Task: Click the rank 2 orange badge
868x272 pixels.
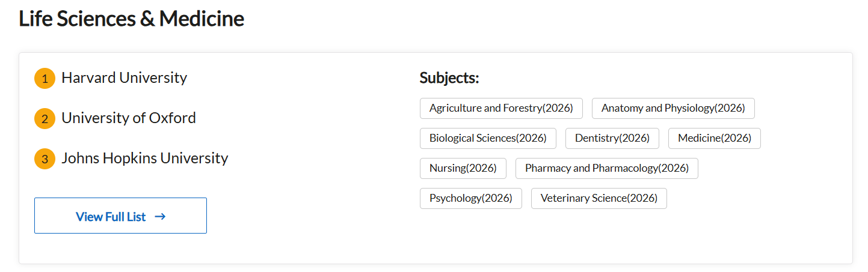Action: tap(45, 119)
